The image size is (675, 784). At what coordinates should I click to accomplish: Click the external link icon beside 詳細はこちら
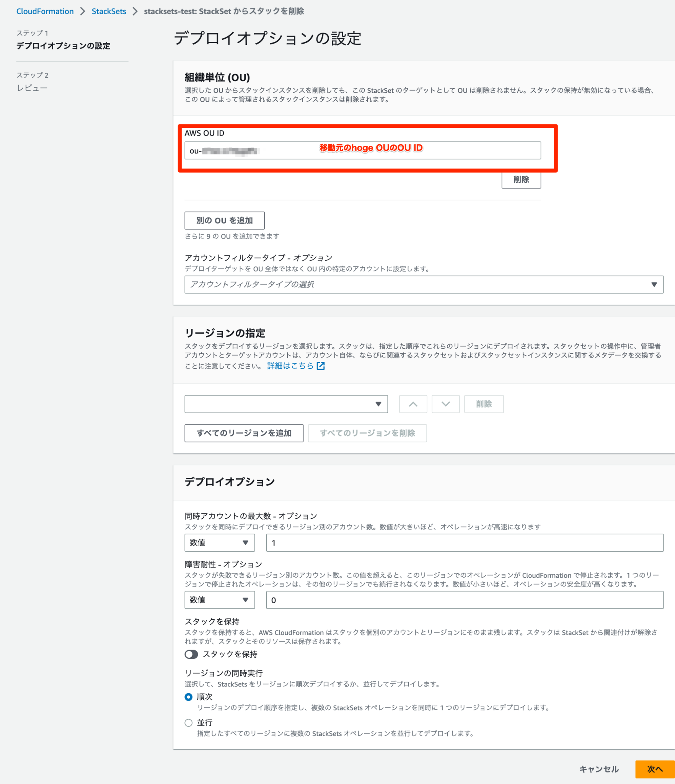(321, 366)
